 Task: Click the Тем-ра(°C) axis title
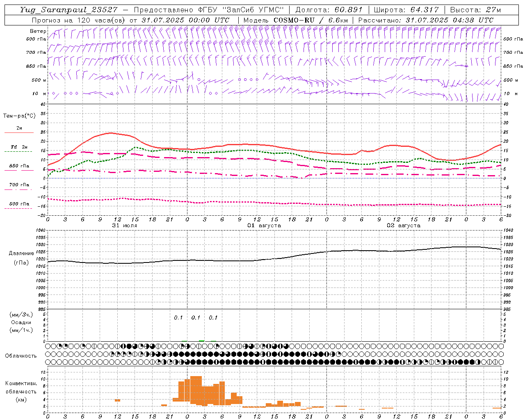click(x=19, y=116)
